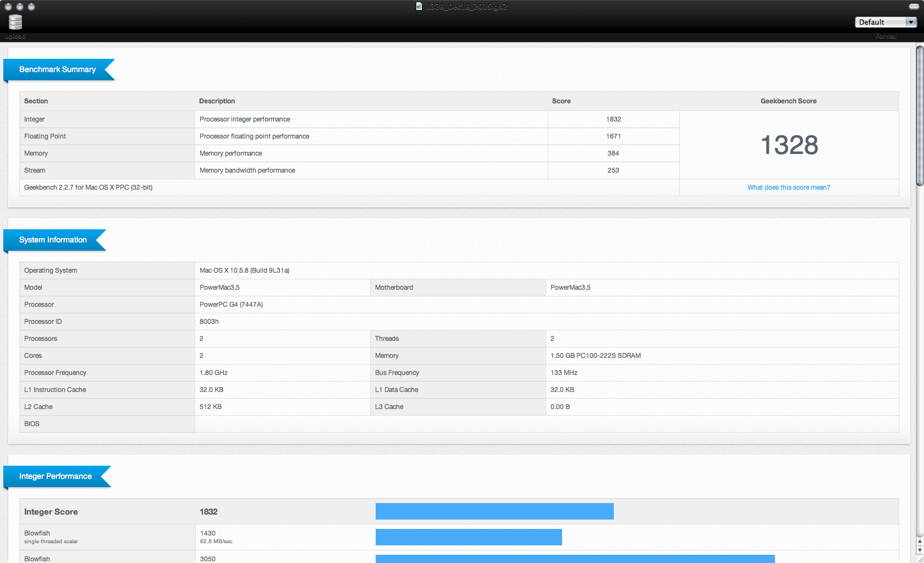Screen dimensions: 924x563
Task: Click the document icon beside the window title
Action: [419, 7]
